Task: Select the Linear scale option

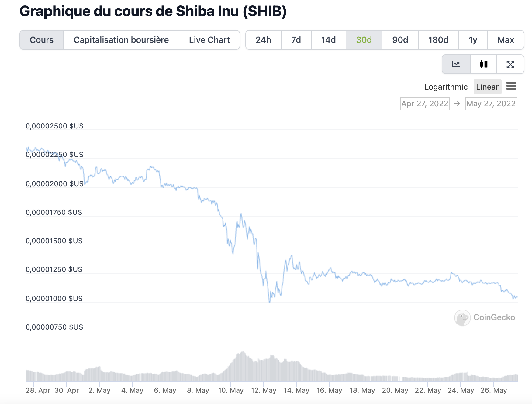Action: coord(487,87)
